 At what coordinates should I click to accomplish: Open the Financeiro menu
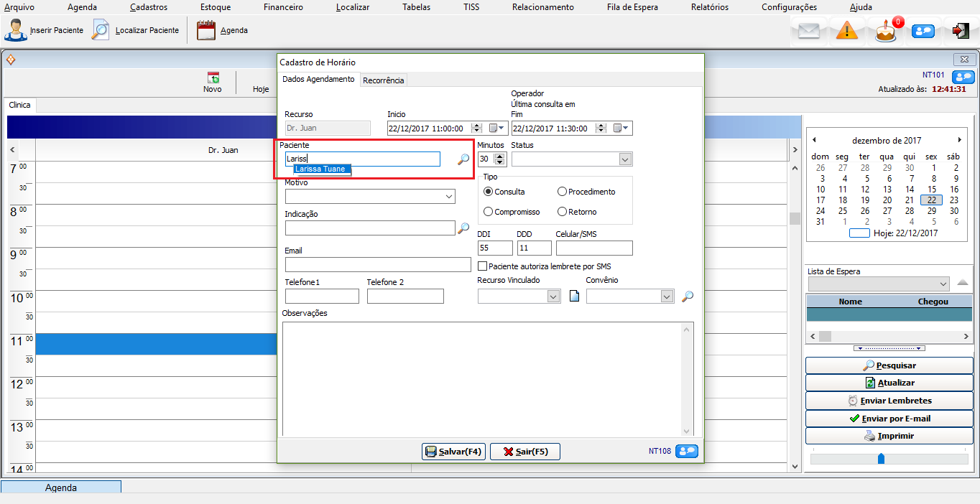[x=283, y=7]
